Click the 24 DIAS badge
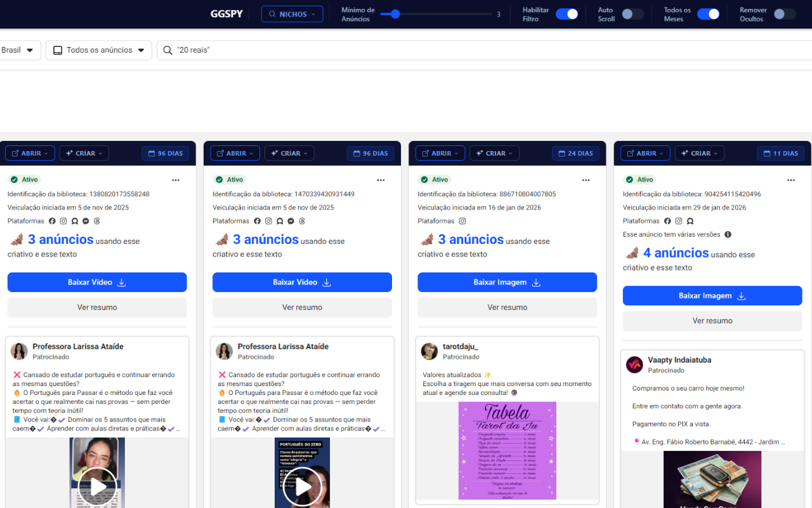Viewport: 812px width, 508px height. click(x=575, y=153)
